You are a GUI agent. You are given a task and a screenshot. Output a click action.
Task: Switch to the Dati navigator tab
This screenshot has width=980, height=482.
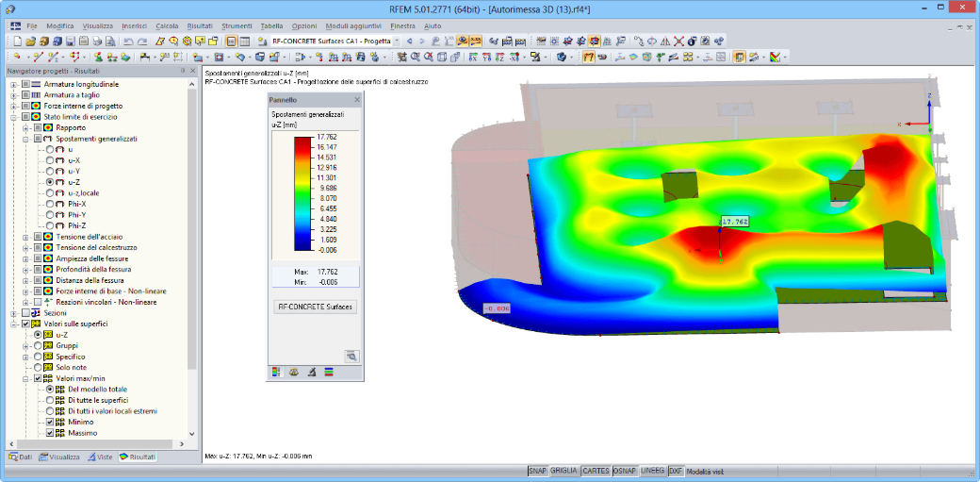pos(21,457)
